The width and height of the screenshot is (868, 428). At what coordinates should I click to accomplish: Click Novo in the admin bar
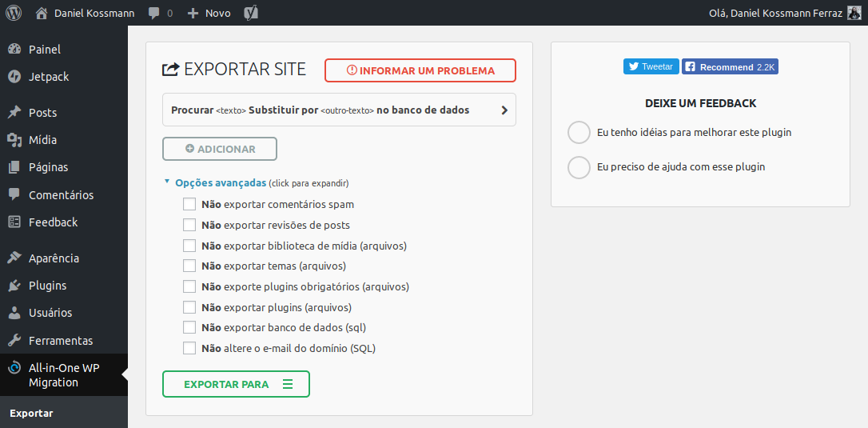(209, 13)
